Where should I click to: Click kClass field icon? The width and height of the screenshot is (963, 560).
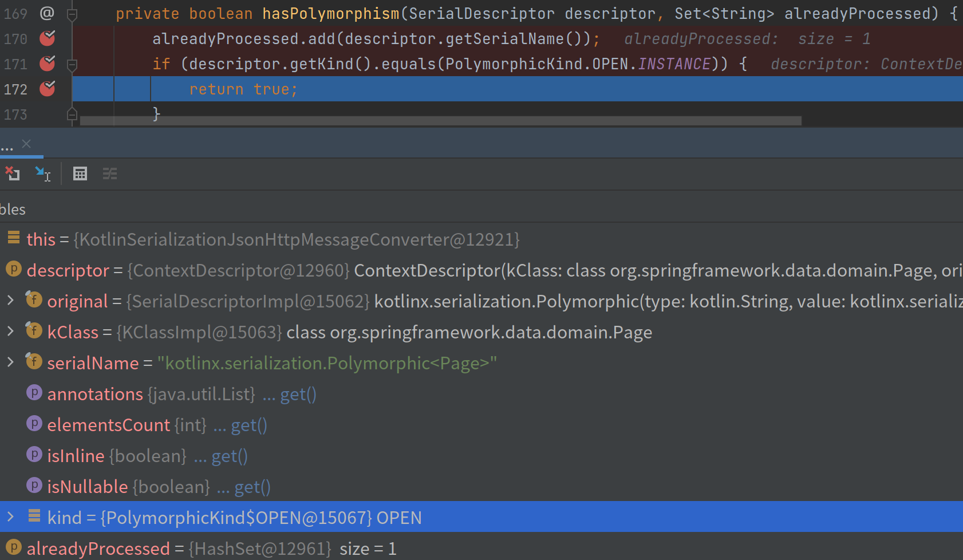[x=34, y=330]
